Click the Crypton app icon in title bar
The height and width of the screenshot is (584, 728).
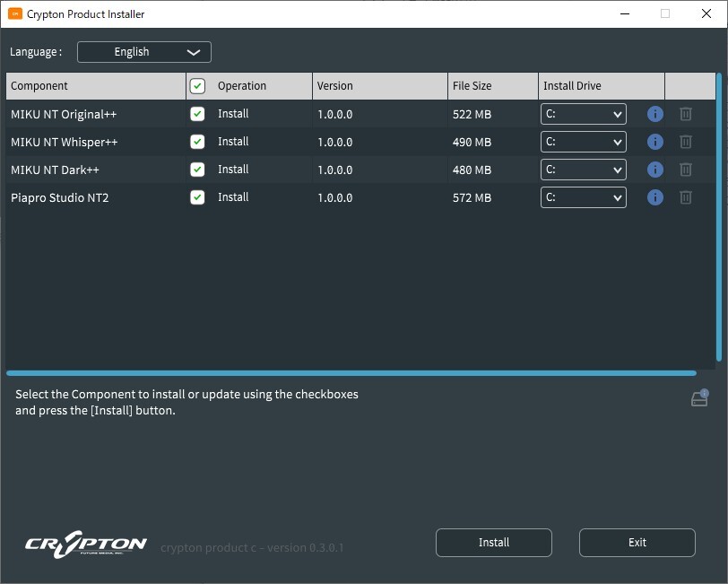pos(15,14)
